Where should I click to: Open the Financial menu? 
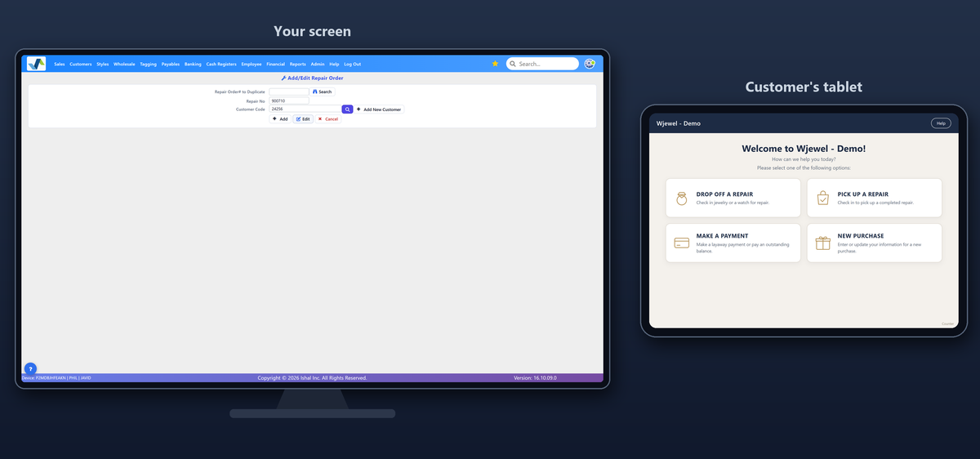click(x=276, y=64)
